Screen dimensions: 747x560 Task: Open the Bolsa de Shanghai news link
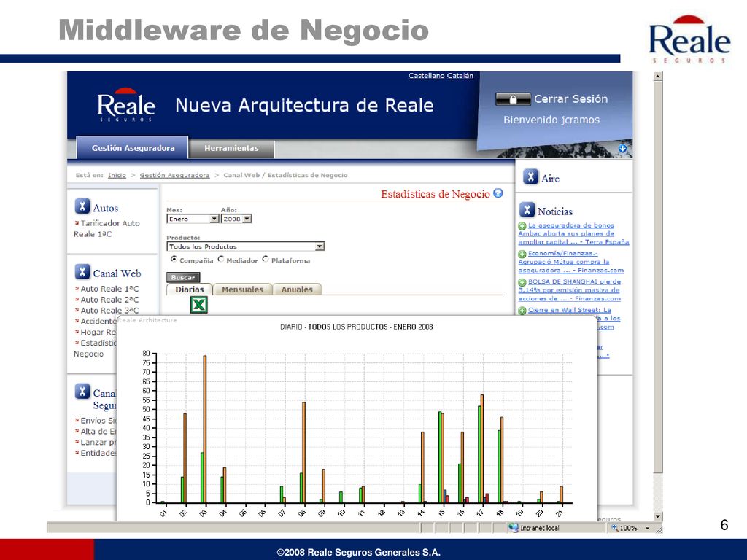pyautogui.click(x=570, y=290)
